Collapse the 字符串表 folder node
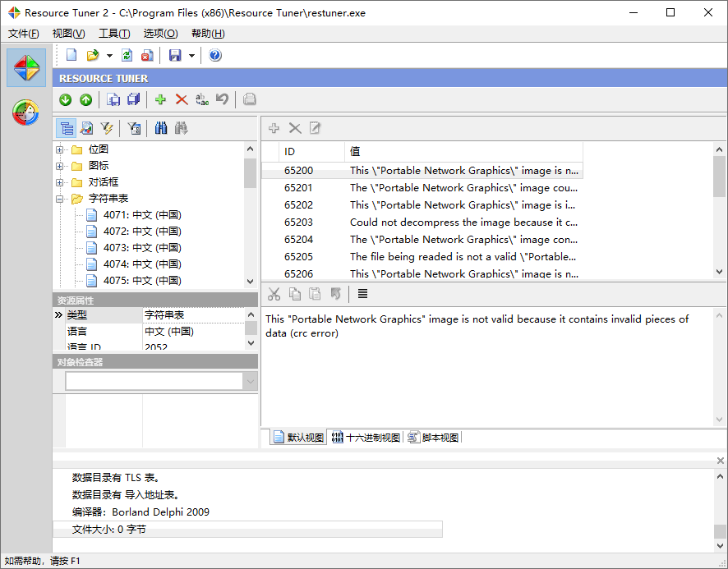The image size is (728, 569). click(x=59, y=199)
